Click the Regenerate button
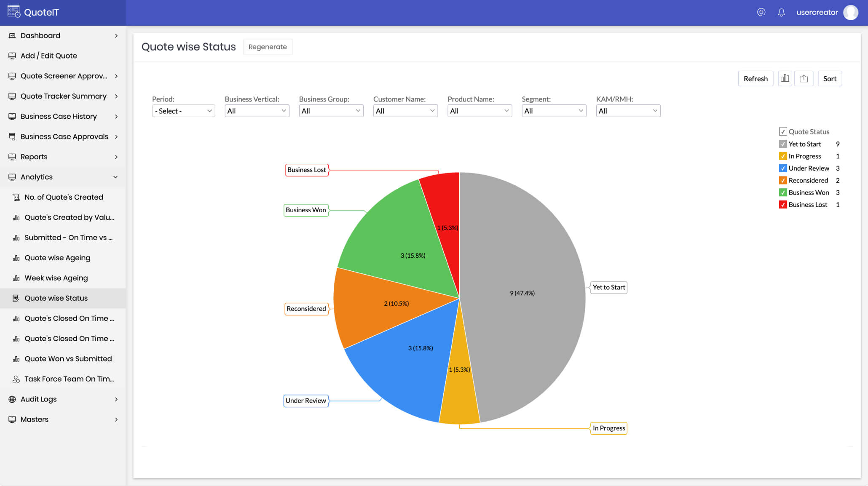The width and height of the screenshot is (868, 486). click(268, 47)
